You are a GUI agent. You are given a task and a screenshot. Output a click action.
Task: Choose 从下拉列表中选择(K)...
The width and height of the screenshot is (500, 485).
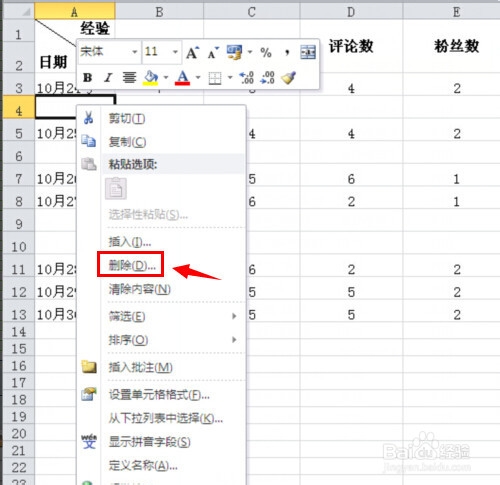coord(161,418)
